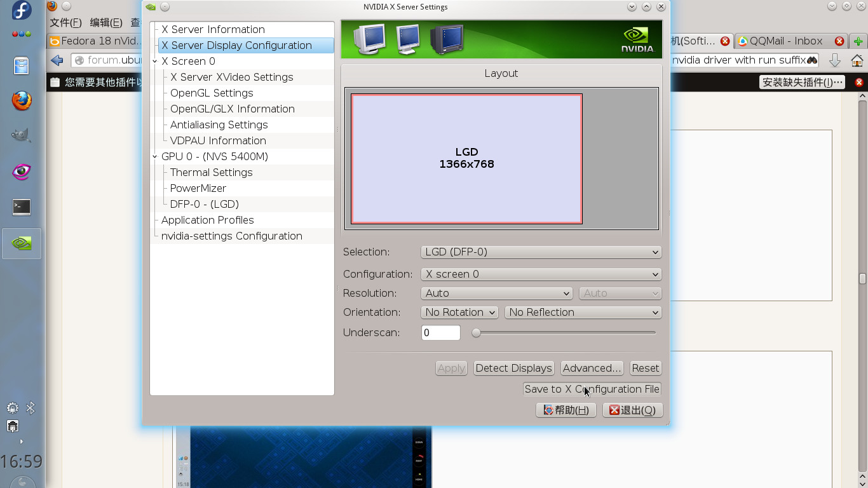This screenshot has width=868, height=488.
Task: Click Save to X Configuration File
Action: 592,390
